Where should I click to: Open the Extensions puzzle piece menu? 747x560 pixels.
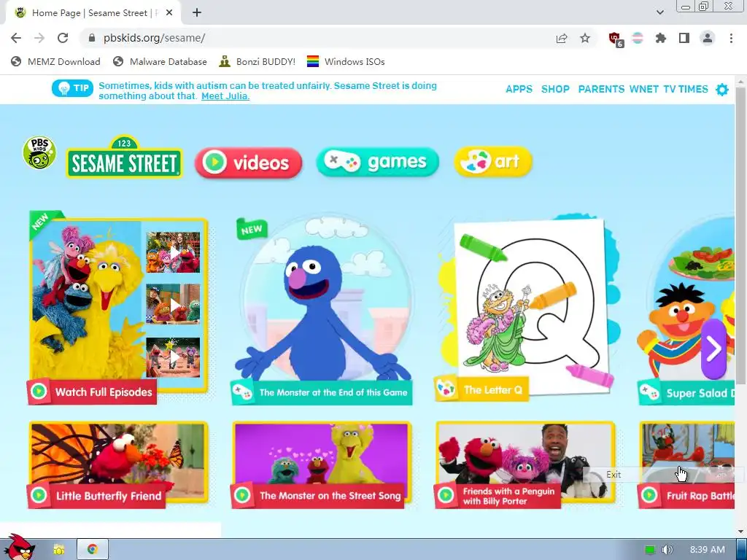coord(660,38)
